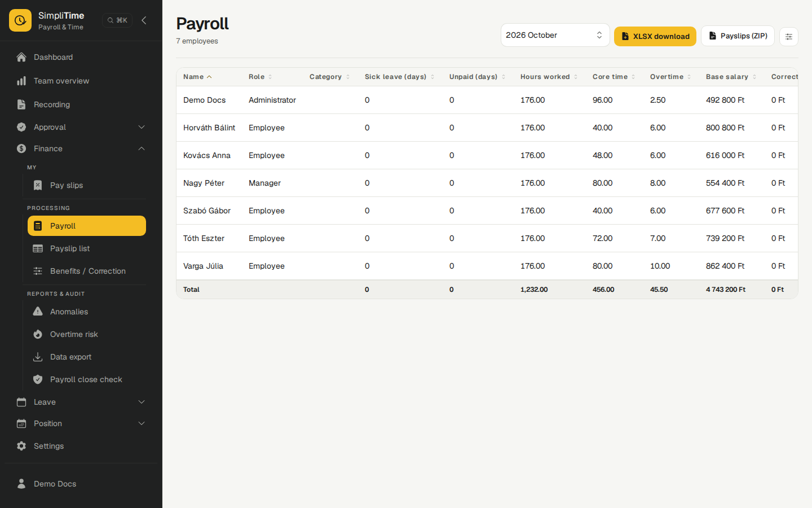Click the Benefits / Correction sliders icon
This screenshot has width=812, height=508.
click(38, 271)
